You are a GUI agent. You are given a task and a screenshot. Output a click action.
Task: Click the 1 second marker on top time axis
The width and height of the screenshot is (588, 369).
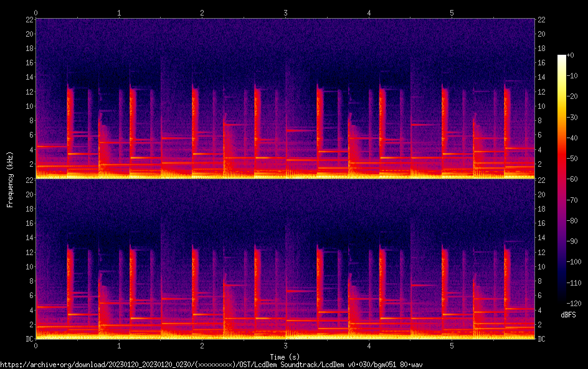click(119, 12)
